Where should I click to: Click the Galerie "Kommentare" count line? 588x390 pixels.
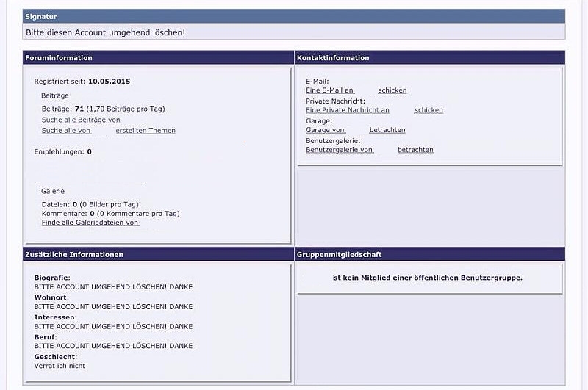pyautogui.click(x=110, y=214)
